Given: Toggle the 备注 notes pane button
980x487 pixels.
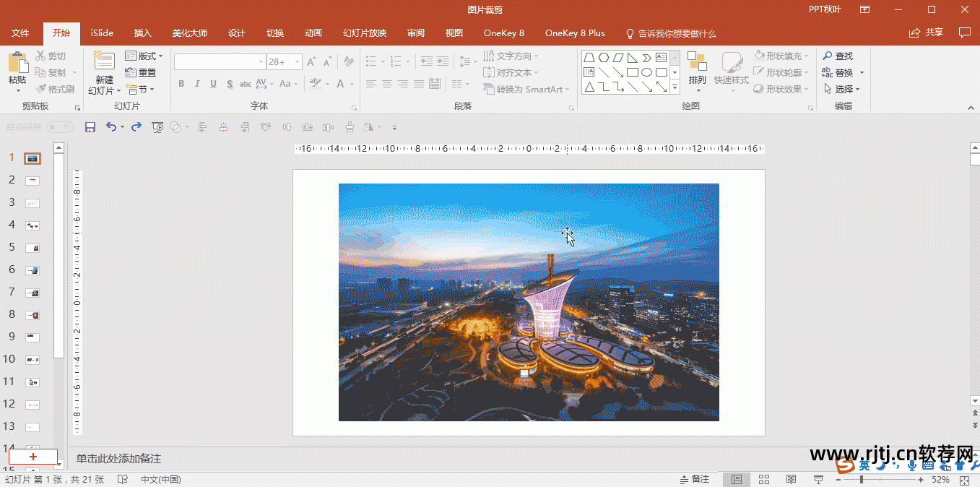Looking at the screenshot, I should [694, 479].
